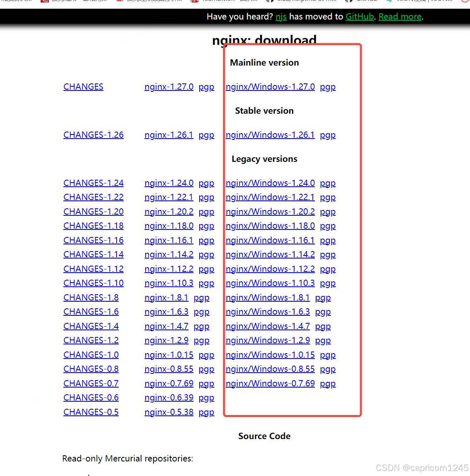Open CHANGES-1.26 link

pyautogui.click(x=93, y=135)
